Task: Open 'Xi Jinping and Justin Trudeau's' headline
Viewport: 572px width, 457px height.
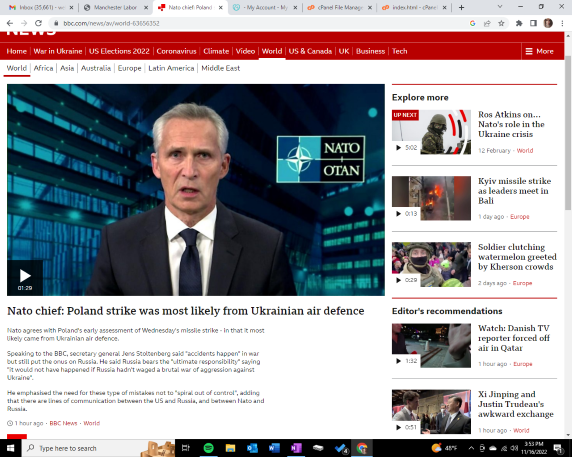Action: click(515, 404)
